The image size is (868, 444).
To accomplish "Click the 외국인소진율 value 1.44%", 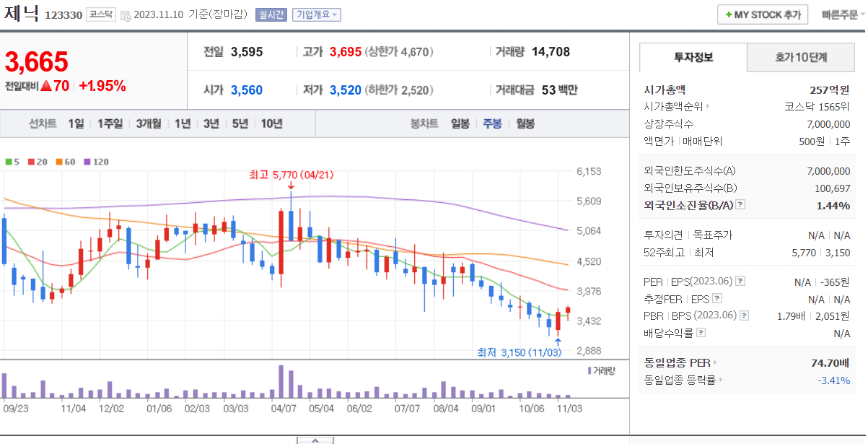I will point(834,205).
